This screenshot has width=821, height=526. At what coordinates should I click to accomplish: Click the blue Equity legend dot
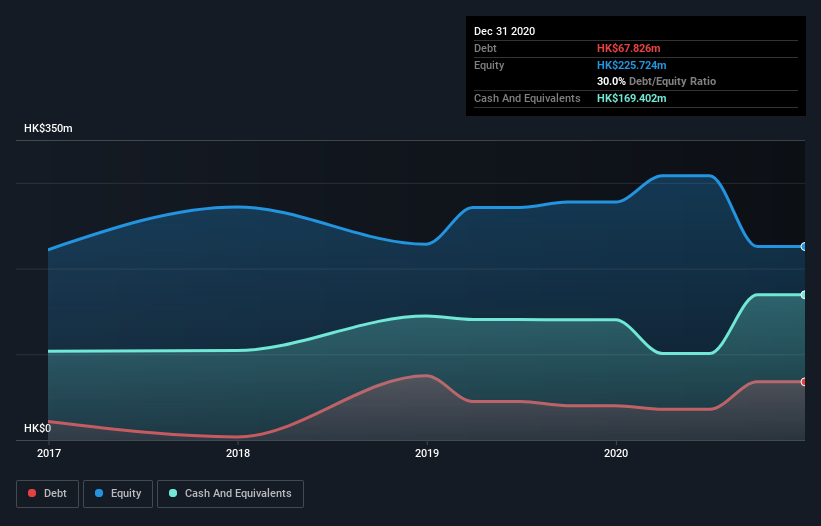pyautogui.click(x=99, y=493)
